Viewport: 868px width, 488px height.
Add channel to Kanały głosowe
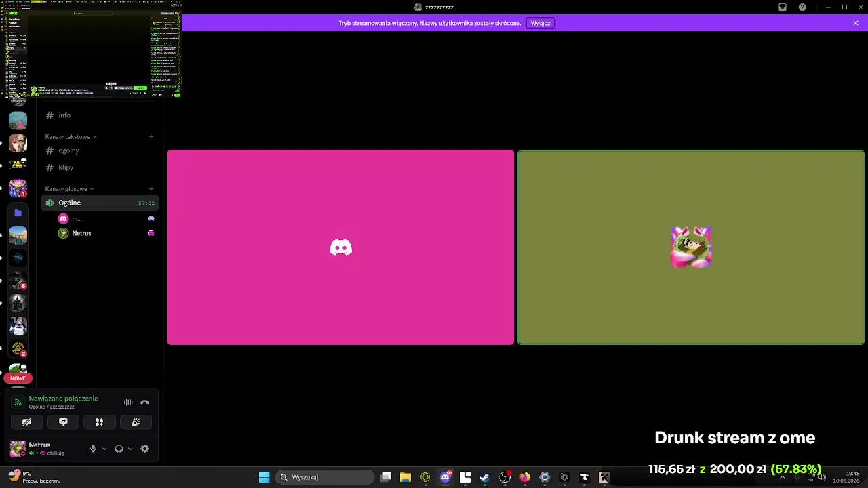[151, 189]
